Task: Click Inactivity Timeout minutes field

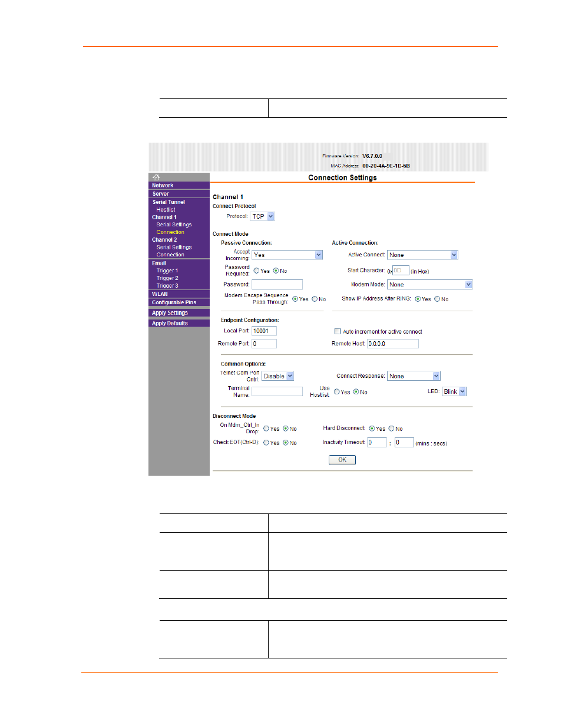Action: click(377, 443)
